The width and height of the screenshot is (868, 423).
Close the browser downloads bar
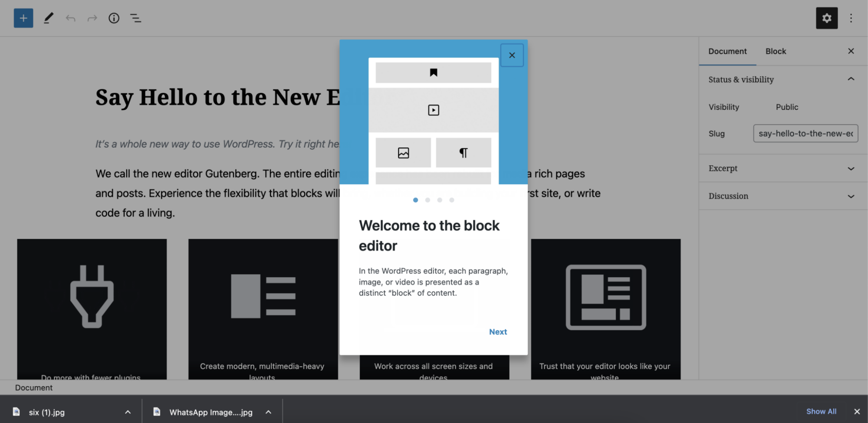857,412
